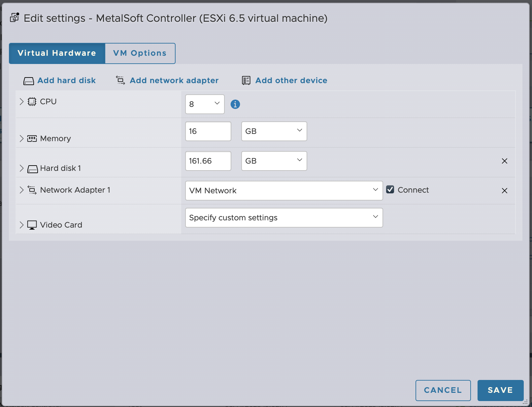Uncheck the Connect checkbox

click(x=390, y=190)
